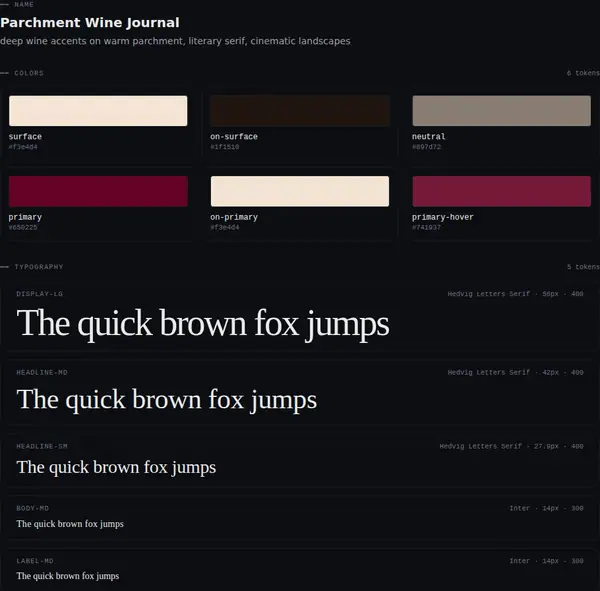Click the '5 tokens' count label
Screen dimensions: 600x591
click(583, 267)
